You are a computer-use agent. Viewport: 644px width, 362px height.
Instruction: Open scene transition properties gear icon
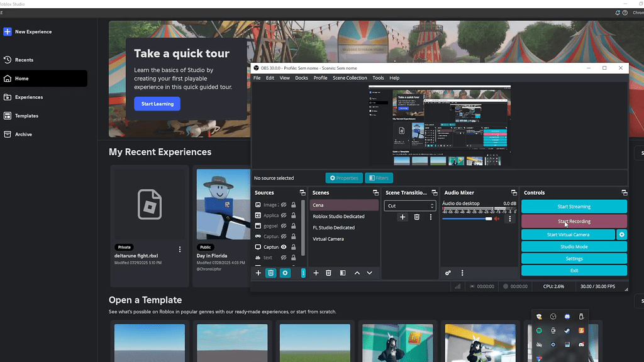pos(431,217)
